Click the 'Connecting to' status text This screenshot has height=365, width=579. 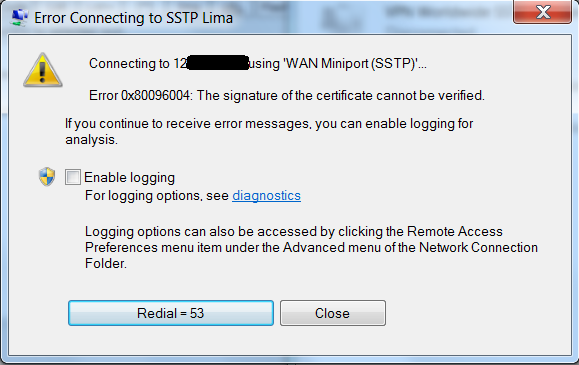[x=129, y=64]
